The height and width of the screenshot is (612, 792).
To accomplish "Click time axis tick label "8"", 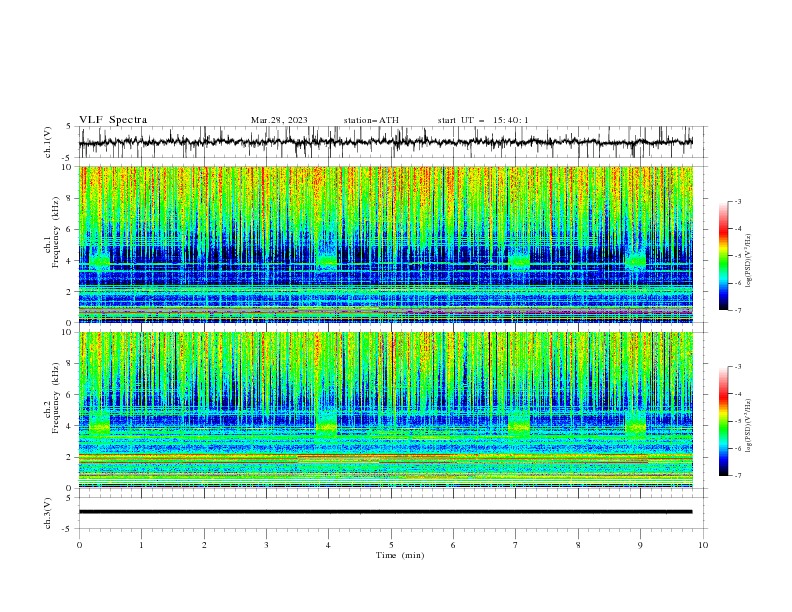I will (x=578, y=545).
